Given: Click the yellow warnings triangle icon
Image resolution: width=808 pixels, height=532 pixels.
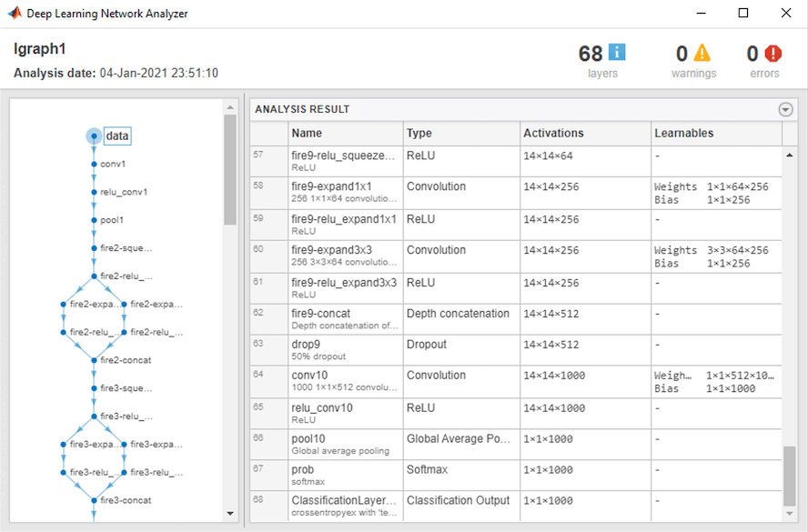Looking at the screenshot, I should [702, 53].
